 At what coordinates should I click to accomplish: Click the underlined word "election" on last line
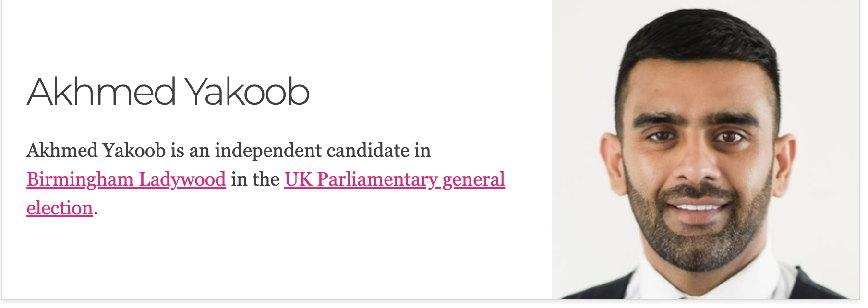(x=60, y=208)
